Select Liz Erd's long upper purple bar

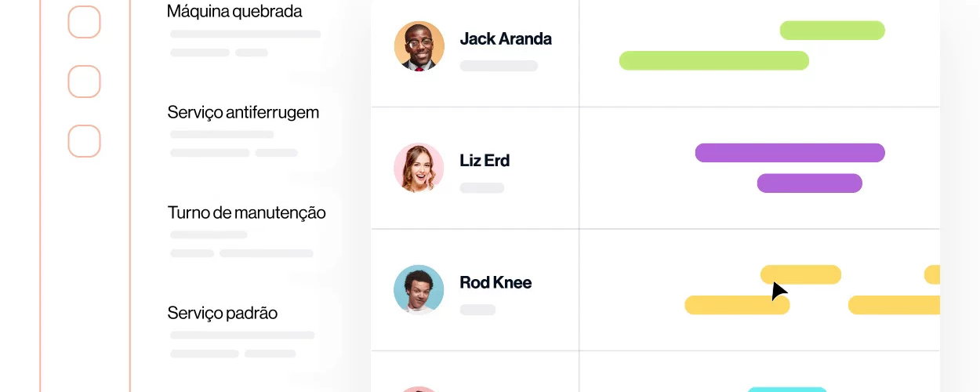[790, 153]
